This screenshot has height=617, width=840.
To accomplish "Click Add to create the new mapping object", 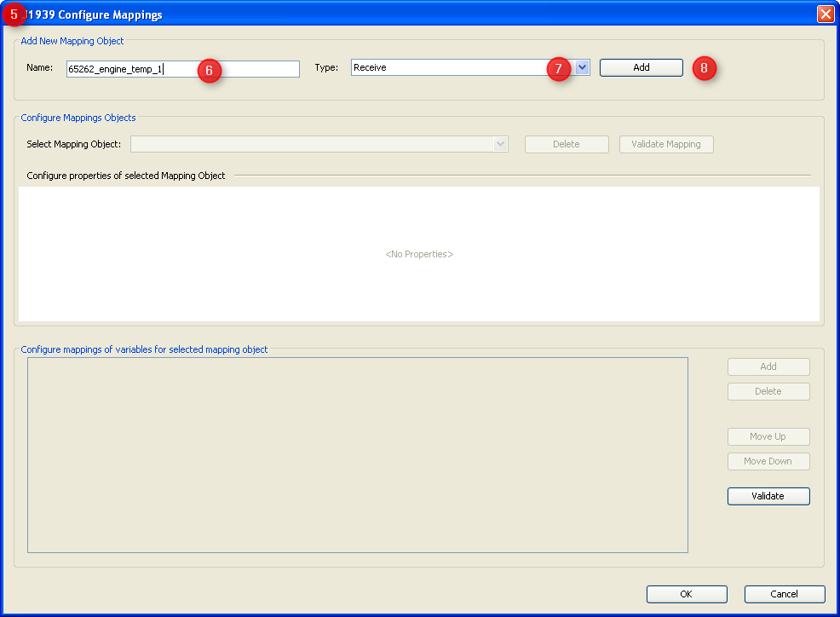I will pyautogui.click(x=641, y=66).
